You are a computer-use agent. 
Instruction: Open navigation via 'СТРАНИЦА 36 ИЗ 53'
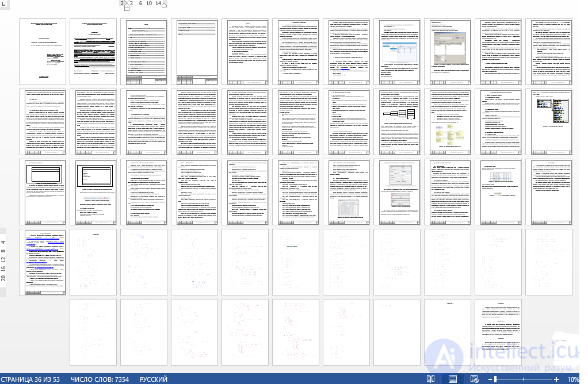click(30, 379)
